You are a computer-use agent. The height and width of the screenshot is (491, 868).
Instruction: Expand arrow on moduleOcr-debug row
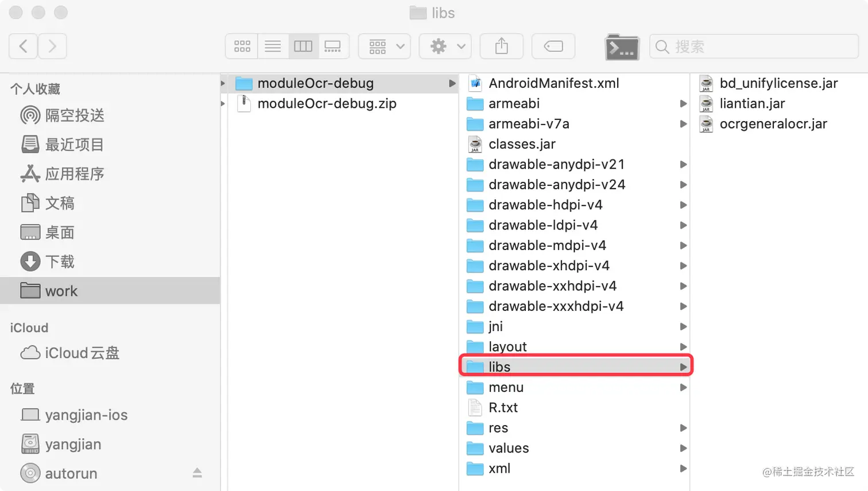coord(452,83)
